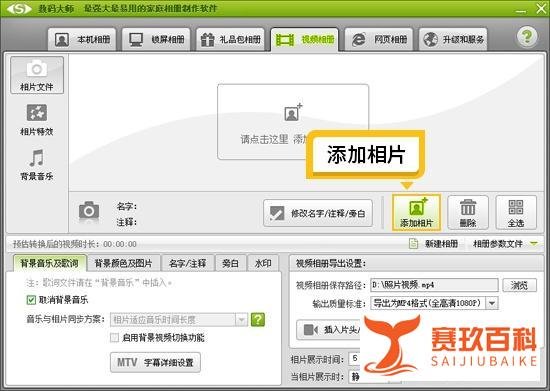Screen dimensions: 550x391
Task: Switch to 背景颜色及图片 settings tab
Action: 123,263
